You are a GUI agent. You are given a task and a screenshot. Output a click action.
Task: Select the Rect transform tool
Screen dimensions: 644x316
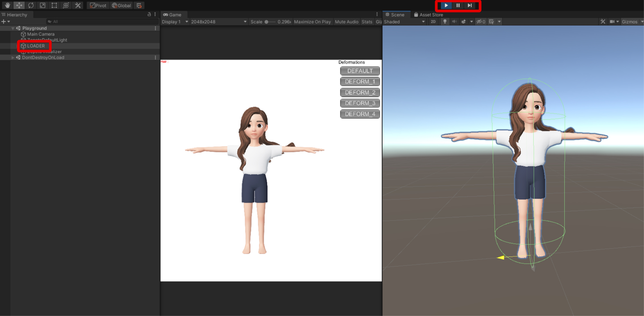pos(54,5)
